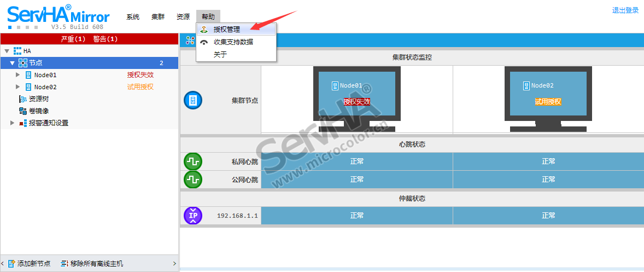644x272 pixels.
Task: Select 授权管理 from the help menu
Action: pyautogui.click(x=226, y=30)
